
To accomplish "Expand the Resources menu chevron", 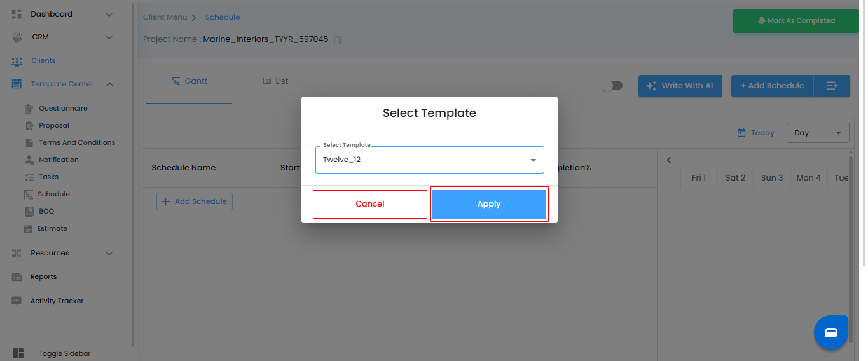I will pos(109,254).
